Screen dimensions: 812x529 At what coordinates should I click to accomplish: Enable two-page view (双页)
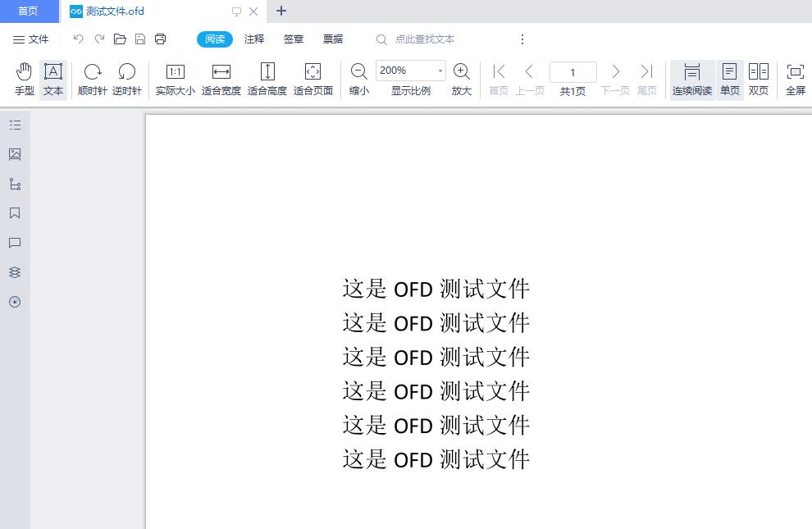tap(758, 79)
